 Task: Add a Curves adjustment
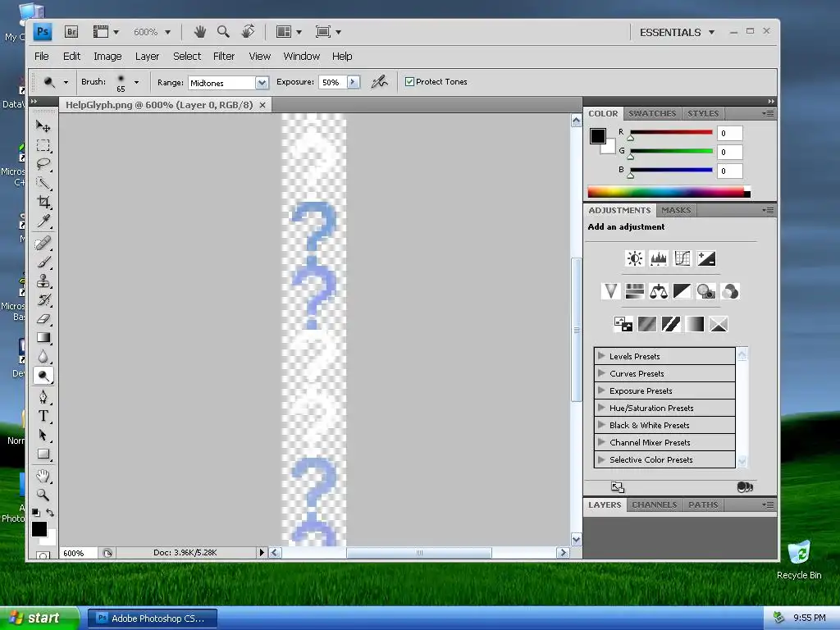[x=682, y=258]
